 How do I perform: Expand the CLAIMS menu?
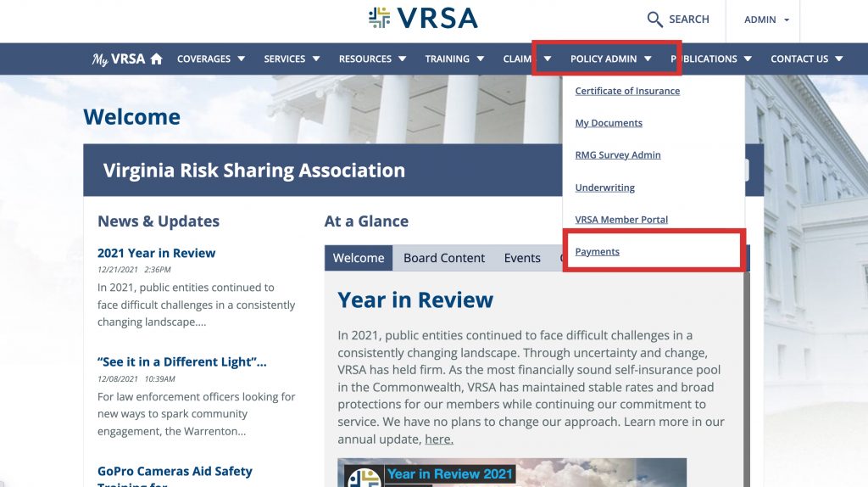coord(527,59)
